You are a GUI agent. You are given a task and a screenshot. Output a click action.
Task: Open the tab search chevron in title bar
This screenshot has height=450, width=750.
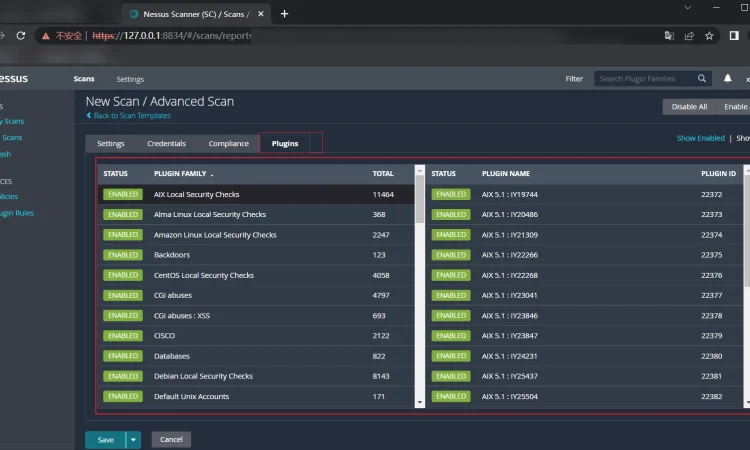point(687,8)
